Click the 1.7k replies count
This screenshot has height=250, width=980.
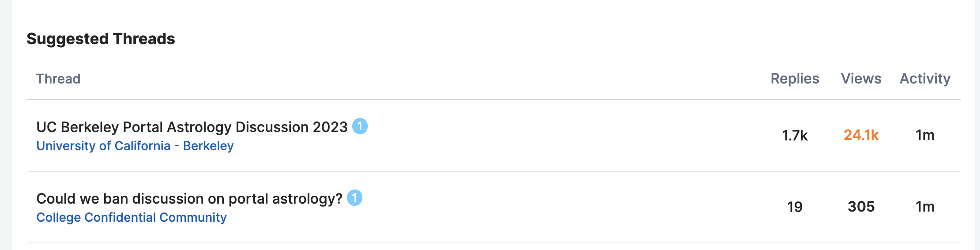coord(795,135)
